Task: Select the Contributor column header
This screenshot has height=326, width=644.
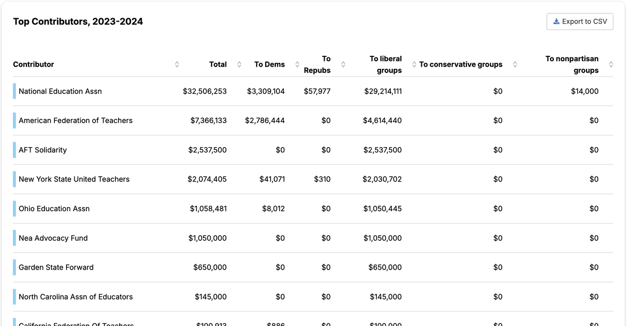Action: tap(34, 64)
